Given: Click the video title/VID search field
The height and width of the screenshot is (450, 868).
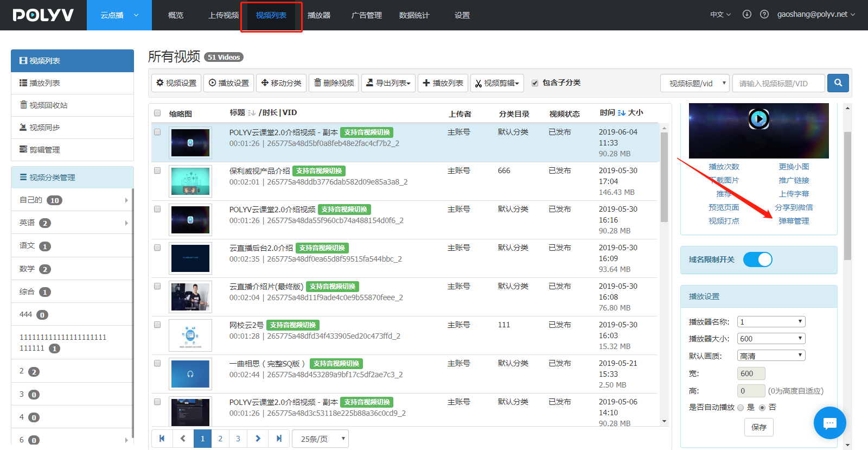Looking at the screenshot, I should [x=778, y=83].
